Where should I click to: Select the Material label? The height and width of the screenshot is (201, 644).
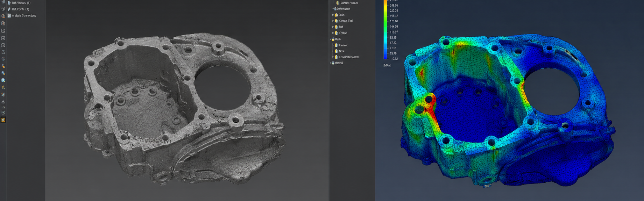(x=339, y=63)
